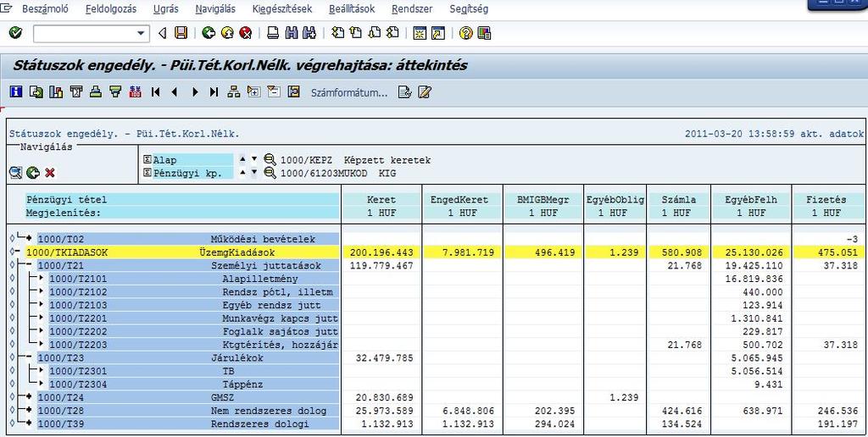Viewport: 868px width, 437px height.
Task: Click the Save diskette icon
Action: click(181, 33)
